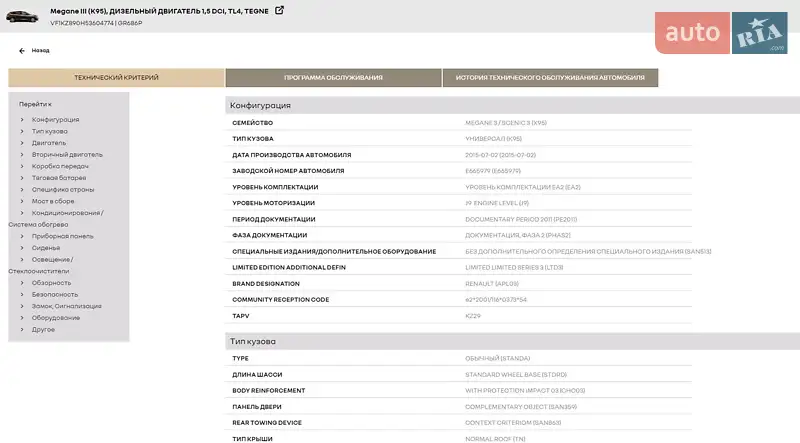Expand the chevron next to Вторичный двигатель
Screen dimensions: 800x443
point(22,154)
